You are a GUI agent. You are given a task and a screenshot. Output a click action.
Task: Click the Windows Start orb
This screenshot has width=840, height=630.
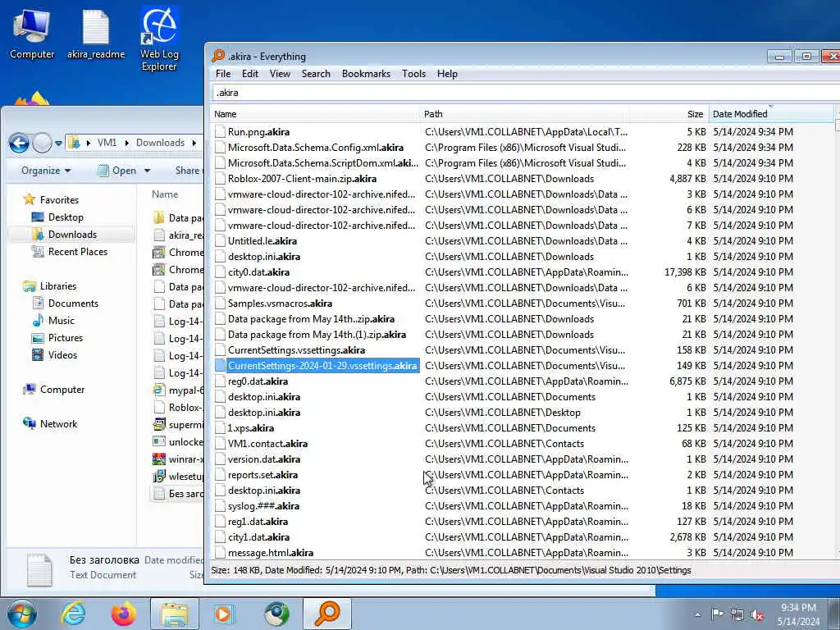click(x=22, y=614)
